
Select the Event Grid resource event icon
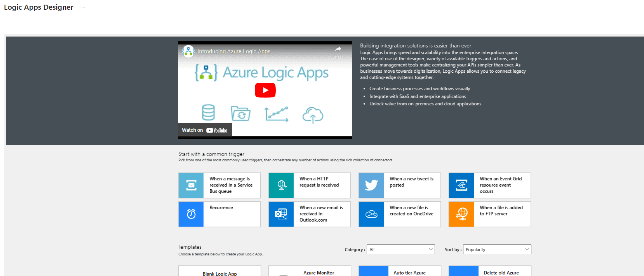tap(461, 185)
